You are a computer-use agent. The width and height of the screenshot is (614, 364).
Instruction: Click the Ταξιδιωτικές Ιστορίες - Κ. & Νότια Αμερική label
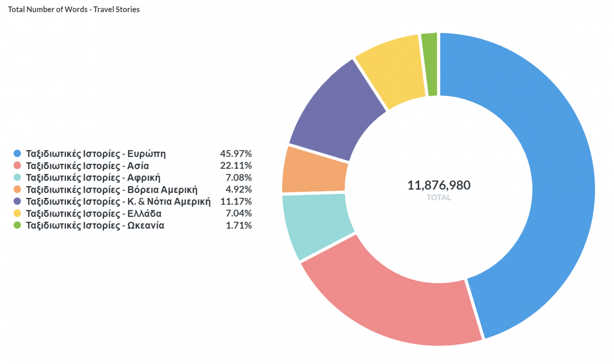click(118, 201)
